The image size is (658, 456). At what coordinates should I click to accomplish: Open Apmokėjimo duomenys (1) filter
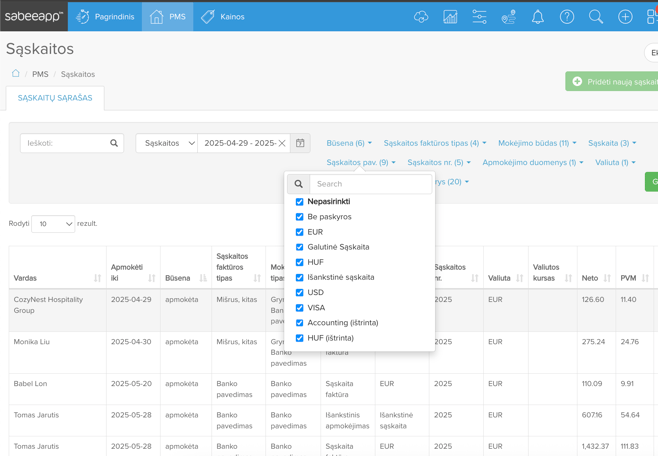coord(533,162)
